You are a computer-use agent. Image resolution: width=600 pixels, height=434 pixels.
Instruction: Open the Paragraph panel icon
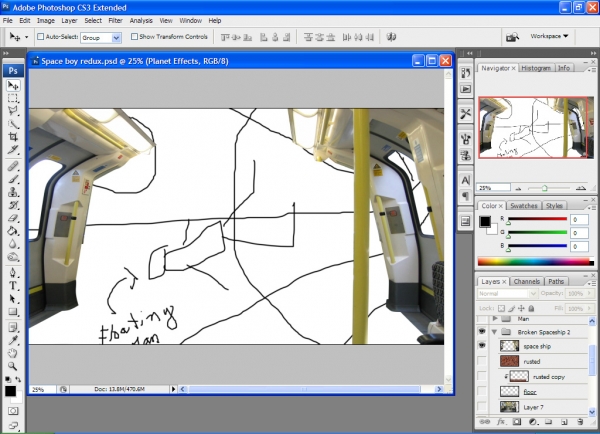465,196
